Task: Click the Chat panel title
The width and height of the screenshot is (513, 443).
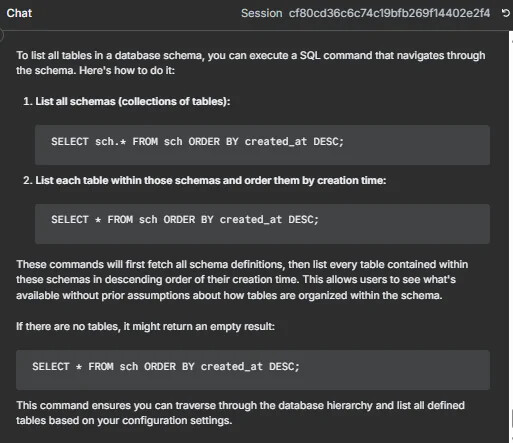Action: [x=19, y=13]
